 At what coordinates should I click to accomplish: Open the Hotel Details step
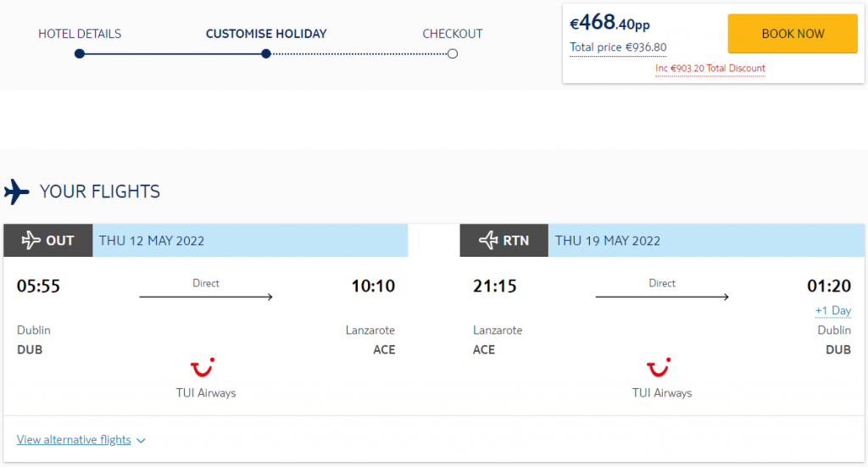click(80, 34)
